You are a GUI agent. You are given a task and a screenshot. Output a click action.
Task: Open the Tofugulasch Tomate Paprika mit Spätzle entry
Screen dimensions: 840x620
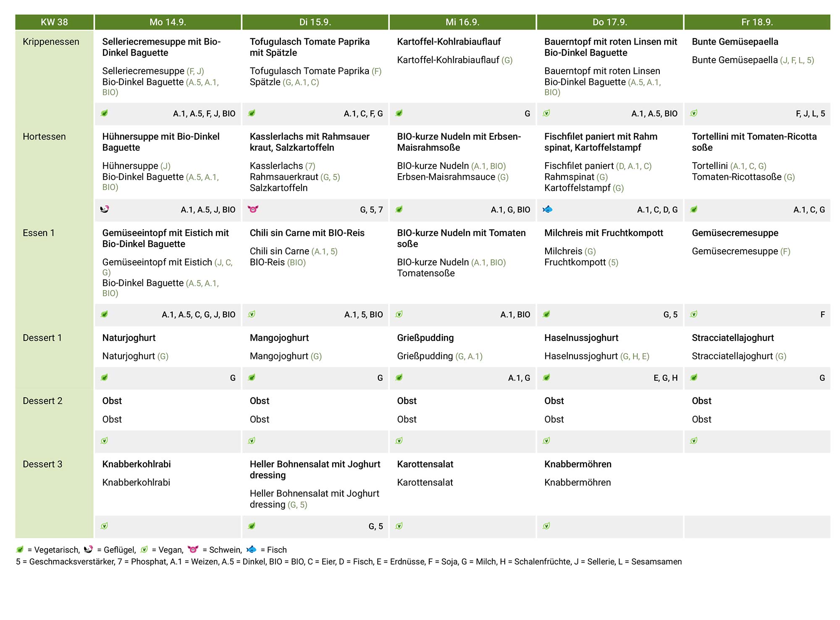coord(310,47)
